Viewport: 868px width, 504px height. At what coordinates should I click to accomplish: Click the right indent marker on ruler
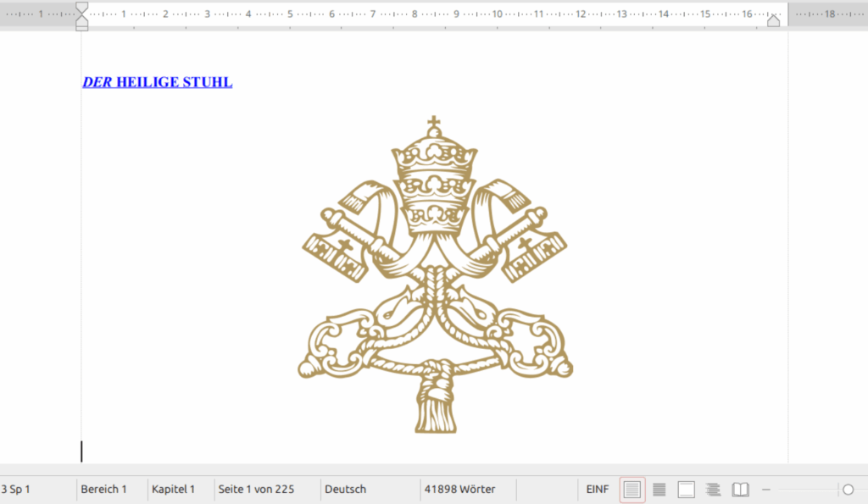[x=773, y=21]
